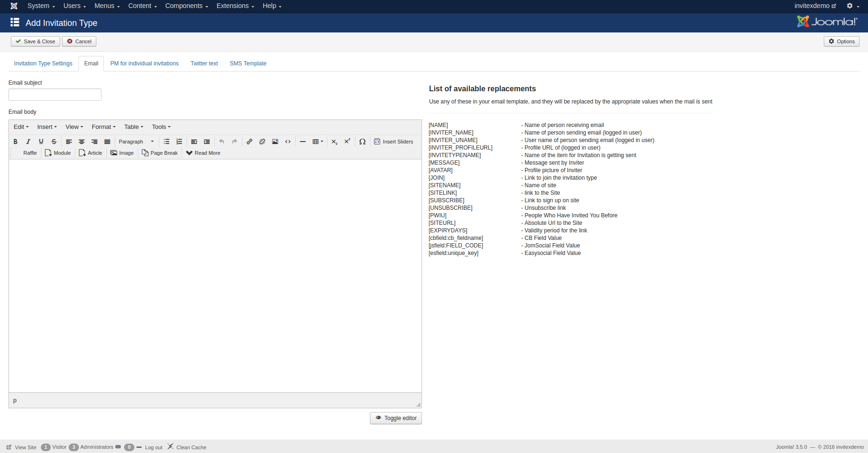Screen dimensions: 868x453
Task: Apply subscript formatting
Action: [x=334, y=142]
